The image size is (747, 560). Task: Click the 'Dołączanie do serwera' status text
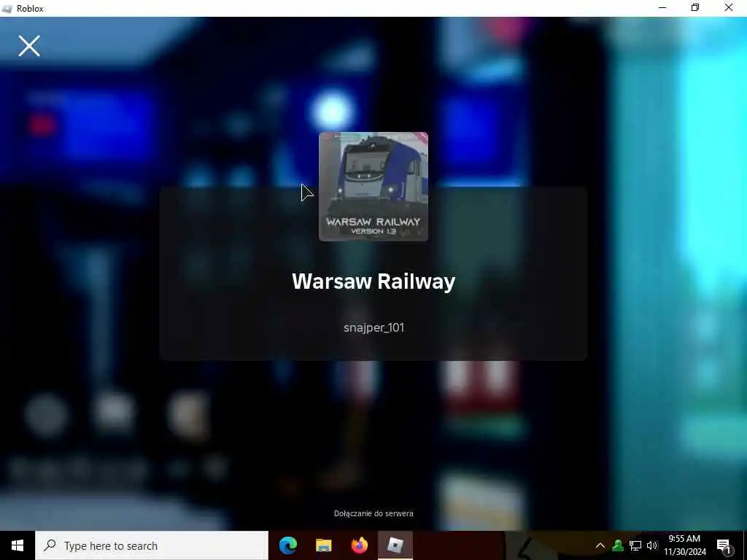[x=373, y=513]
